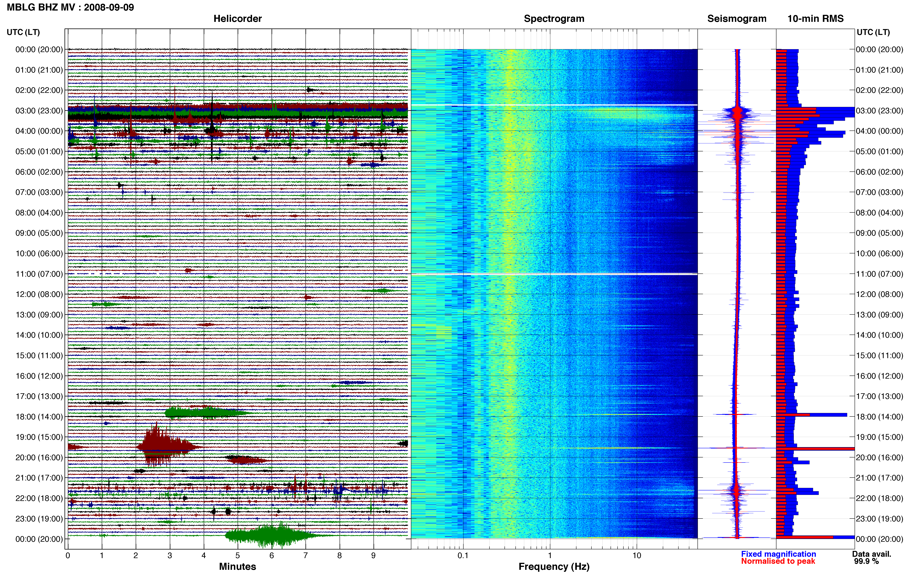Click the right '12:00 (08:00)' time label
The width and height of the screenshot is (924, 578).
click(879, 294)
